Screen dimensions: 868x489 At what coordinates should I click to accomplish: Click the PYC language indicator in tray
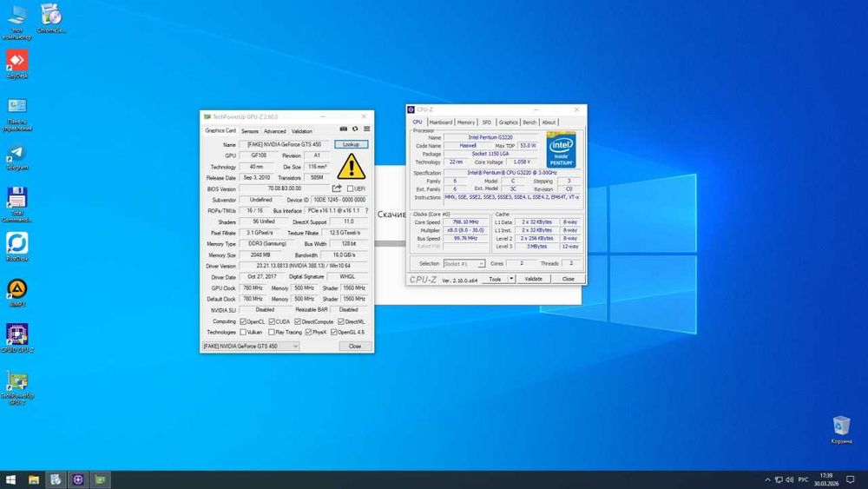[803, 479]
